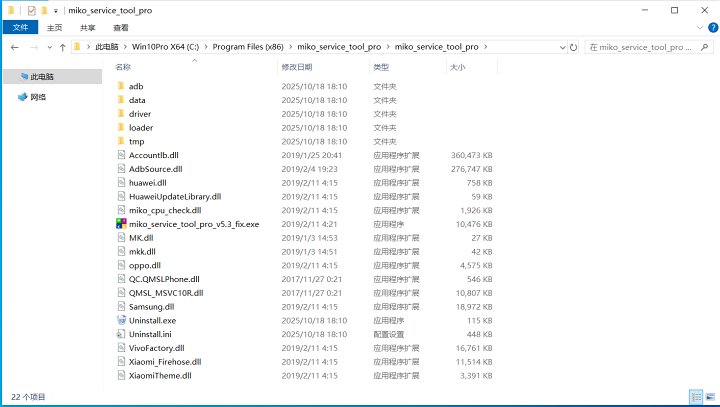Switch to details view layout icon
720x407 pixels.
[x=696, y=396]
